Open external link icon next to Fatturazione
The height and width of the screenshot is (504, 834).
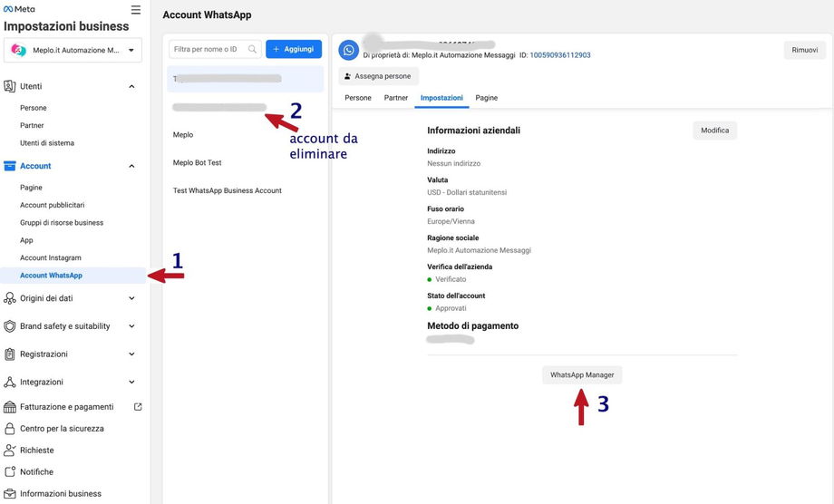click(x=138, y=407)
